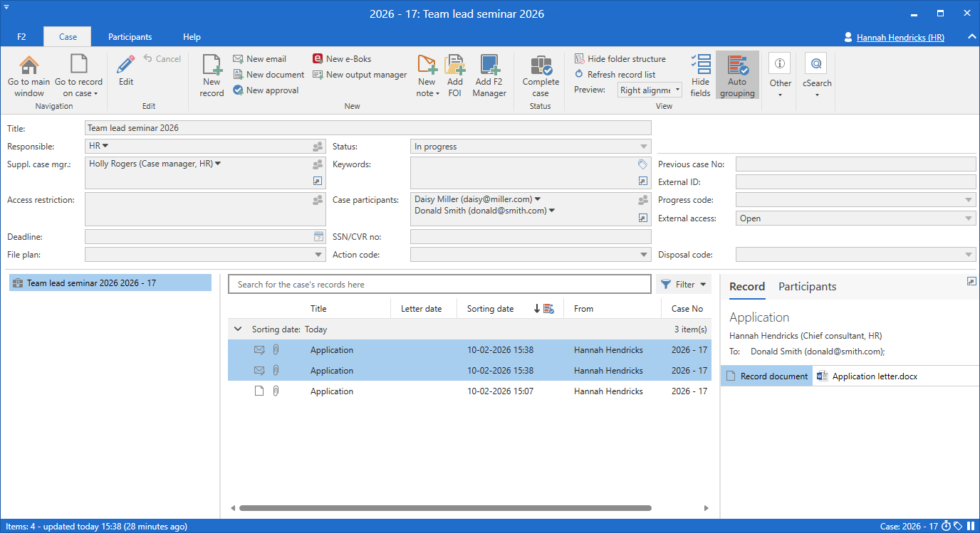Toggle Hide fields
980x533 pixels.
[x=701, y=75]
